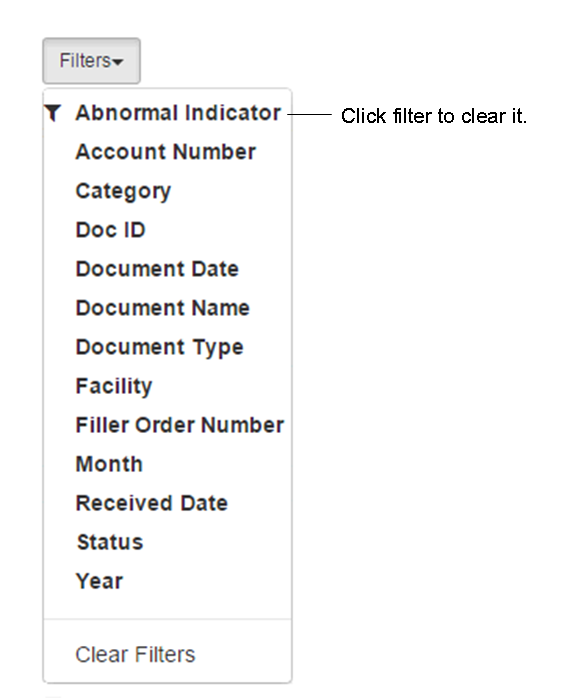This screenshot has width=566, height=698.
Task: Choose the Year filter option
Action: pos(99,581)
